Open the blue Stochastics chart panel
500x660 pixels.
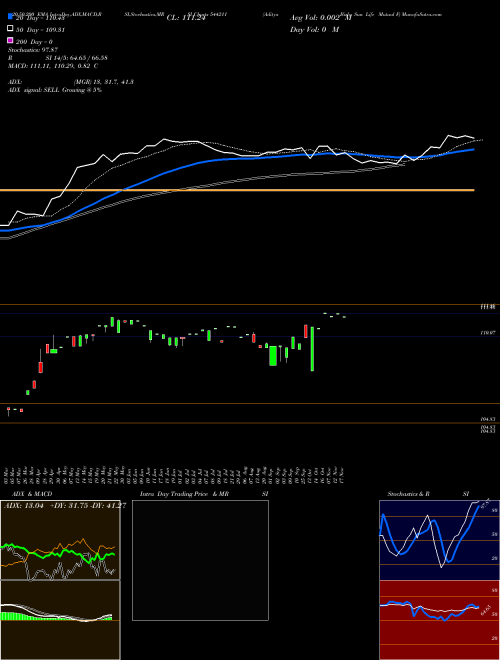(440, 540)
